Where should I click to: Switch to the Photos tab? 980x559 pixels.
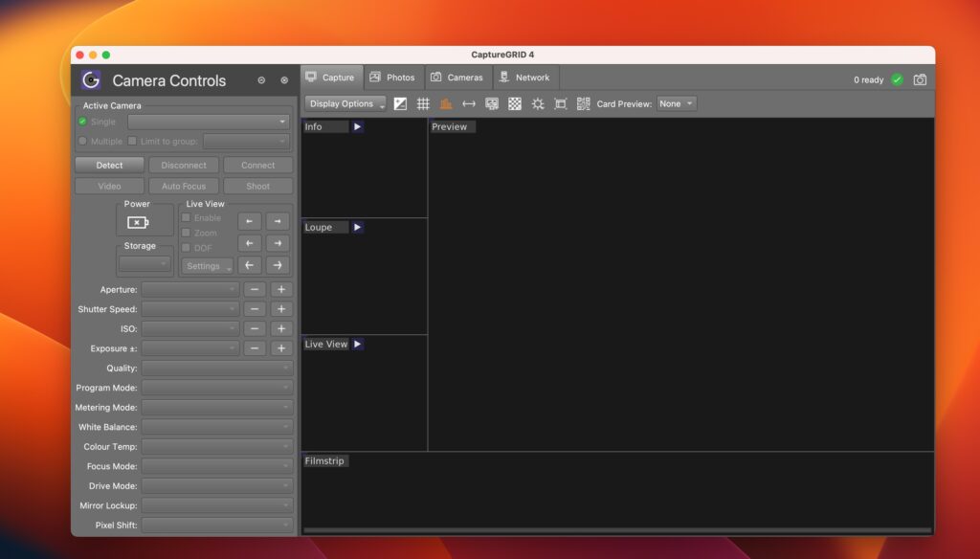pos(393,78)
